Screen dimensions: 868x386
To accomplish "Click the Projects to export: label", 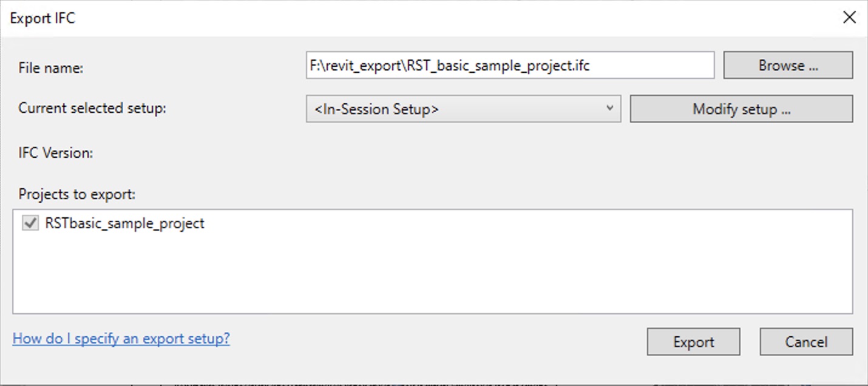I will 77,194.
